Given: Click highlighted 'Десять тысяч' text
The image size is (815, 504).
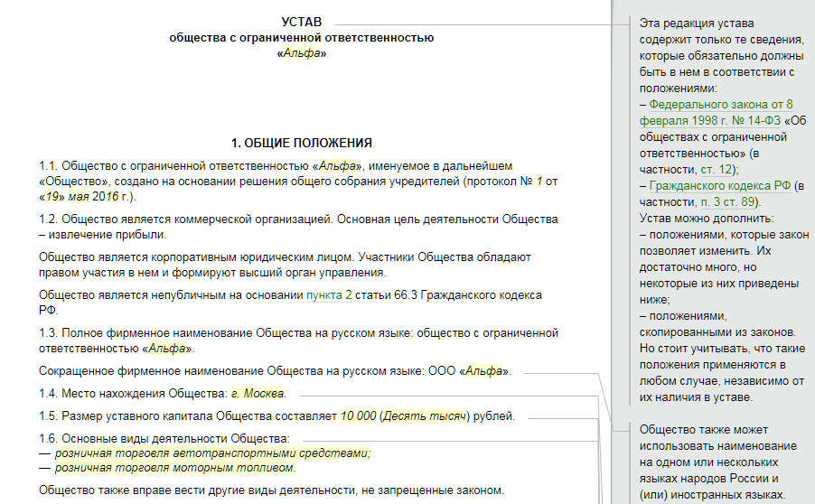Looking at the screenshot, I should (424, 416).
